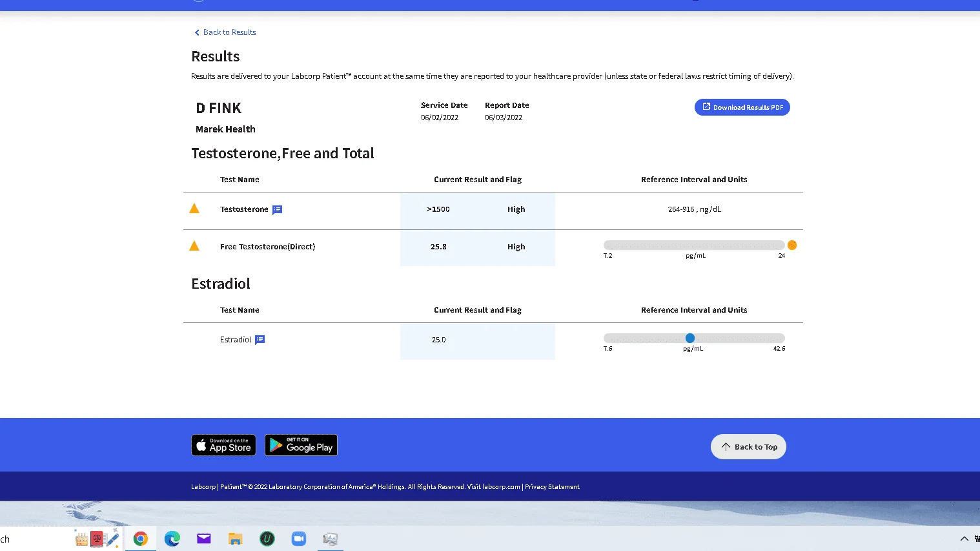Open the purple Mail app in taskbar
The width and height of the screenshot is (980, 551).
(x=203, y=539)
